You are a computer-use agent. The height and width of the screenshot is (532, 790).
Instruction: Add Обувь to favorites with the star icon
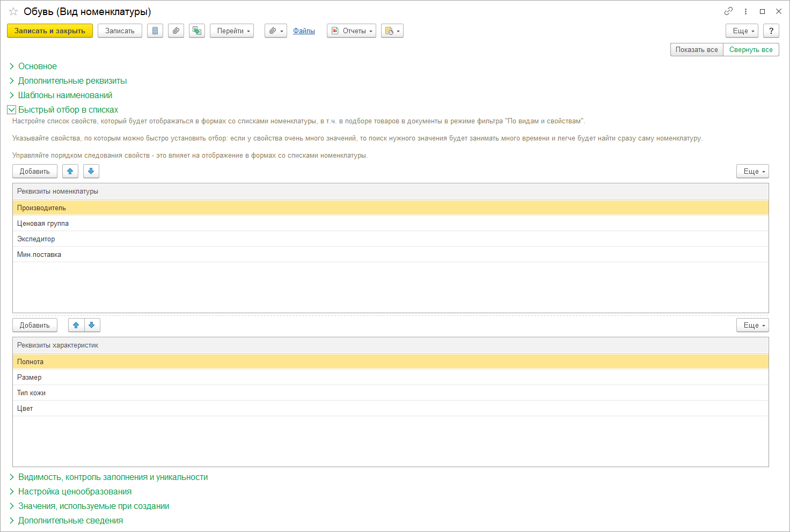[x=13, y=11]
